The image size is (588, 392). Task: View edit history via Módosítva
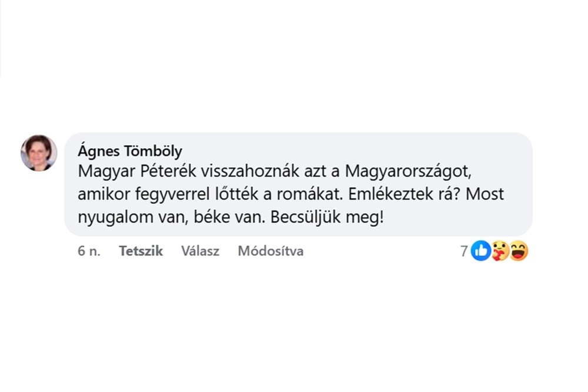coord(270,251)
